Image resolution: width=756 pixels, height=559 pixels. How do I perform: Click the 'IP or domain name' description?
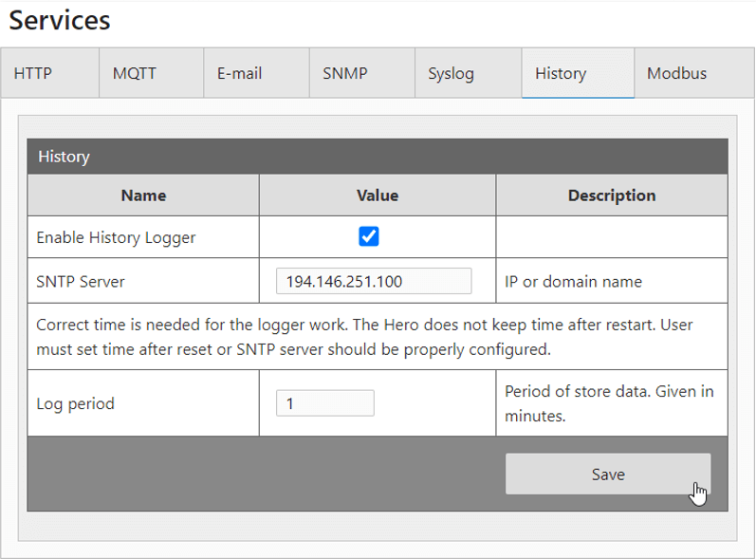(573, 281)
